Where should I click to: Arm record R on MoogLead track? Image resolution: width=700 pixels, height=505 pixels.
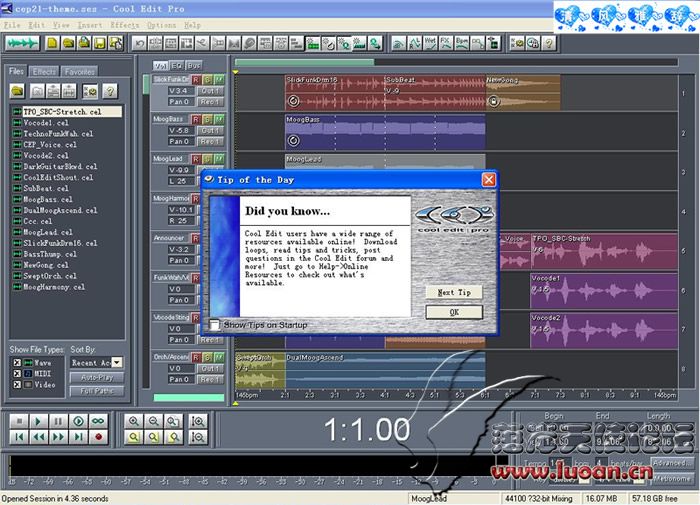[x=196, y=159]
